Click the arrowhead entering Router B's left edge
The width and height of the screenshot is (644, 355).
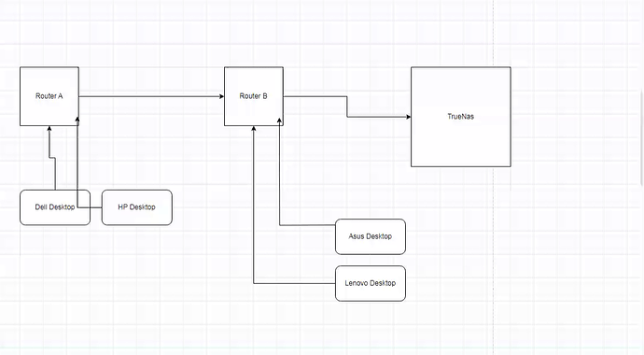pos(222,96)
